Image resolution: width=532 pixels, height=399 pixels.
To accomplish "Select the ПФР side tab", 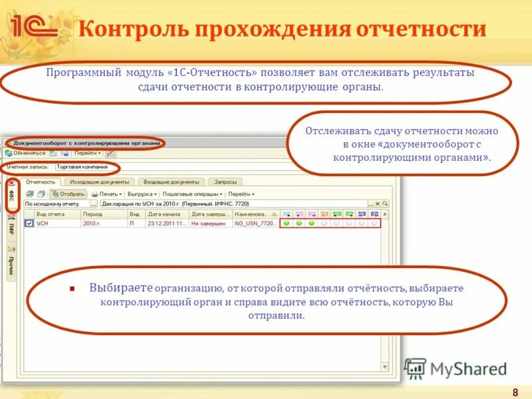I will [11, 227].
